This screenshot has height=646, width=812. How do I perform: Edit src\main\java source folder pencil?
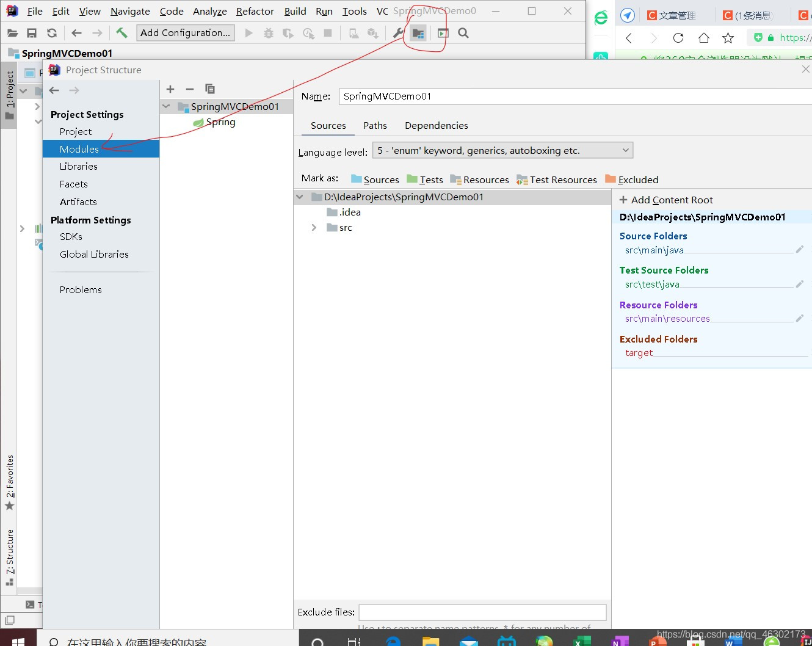(799, 249)
